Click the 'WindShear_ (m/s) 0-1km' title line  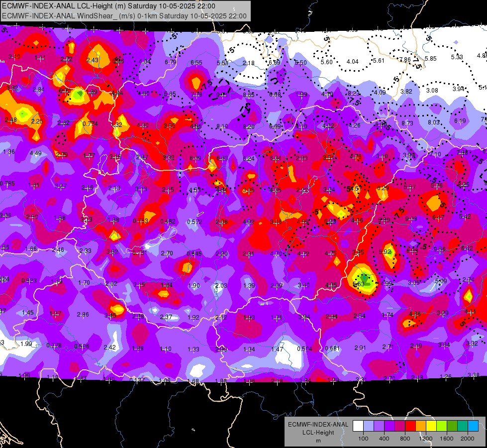click(124, 16)
